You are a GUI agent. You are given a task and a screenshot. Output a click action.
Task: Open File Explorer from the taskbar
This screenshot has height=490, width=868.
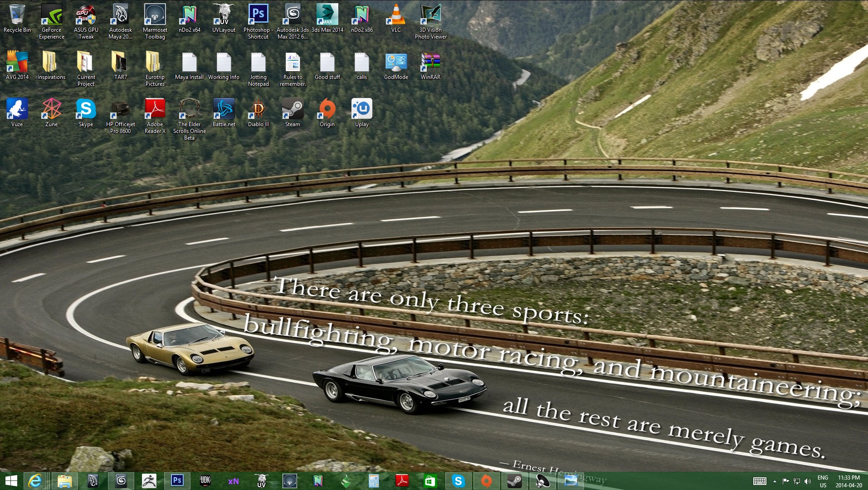pos(65,481)
